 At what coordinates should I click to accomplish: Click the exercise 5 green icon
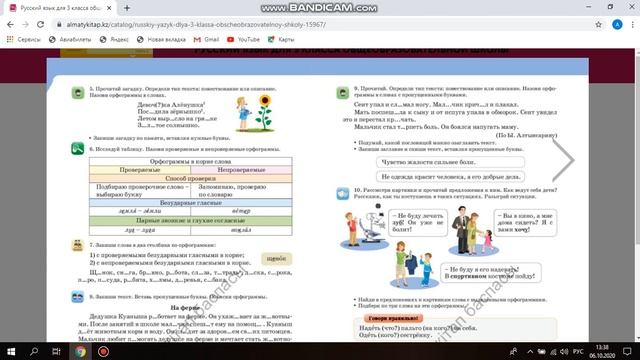pyautogui.click(x=78, y=93)
